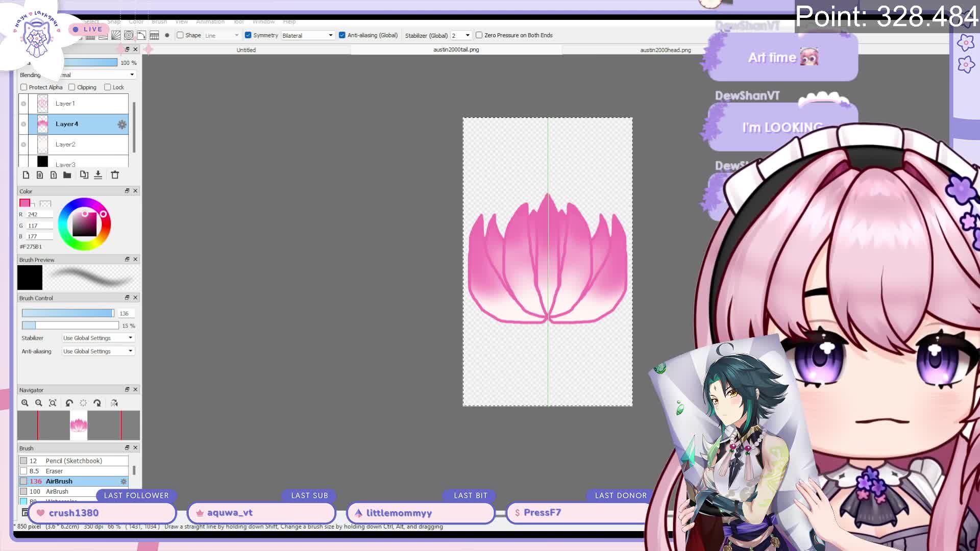Click the layer opacity slider
The image size is (980, 551).
[91, 62]
